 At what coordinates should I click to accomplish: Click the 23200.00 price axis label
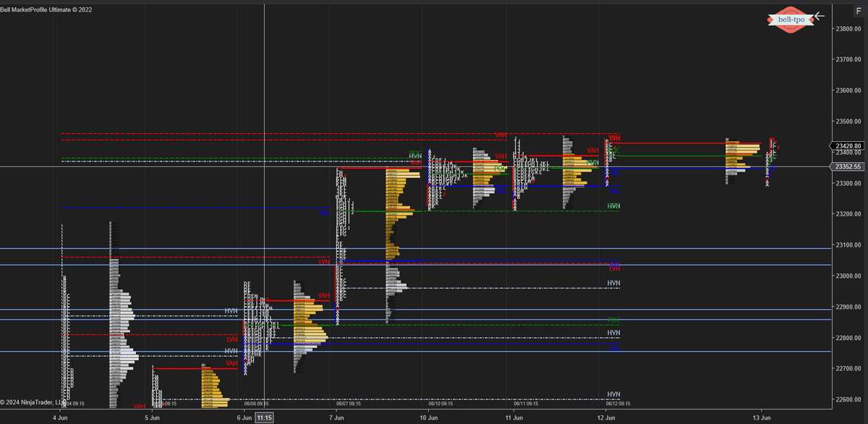pyautogui.click(x=848, y=214)
